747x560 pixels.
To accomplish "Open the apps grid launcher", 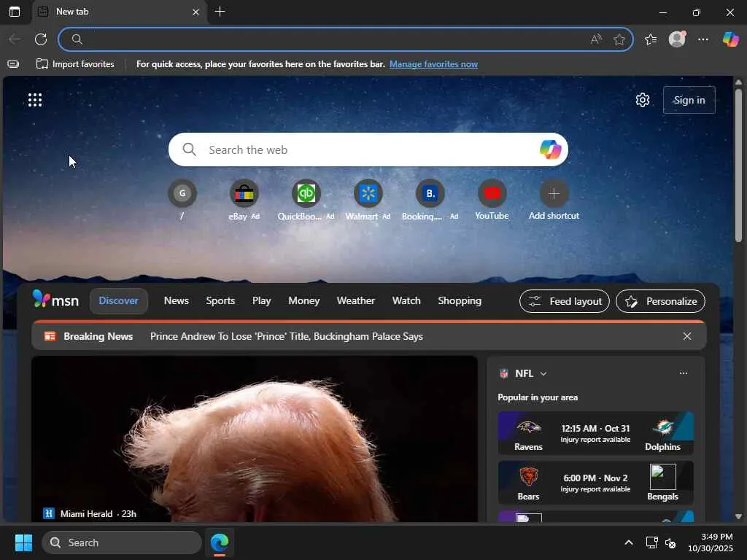I will pos(35,100).
